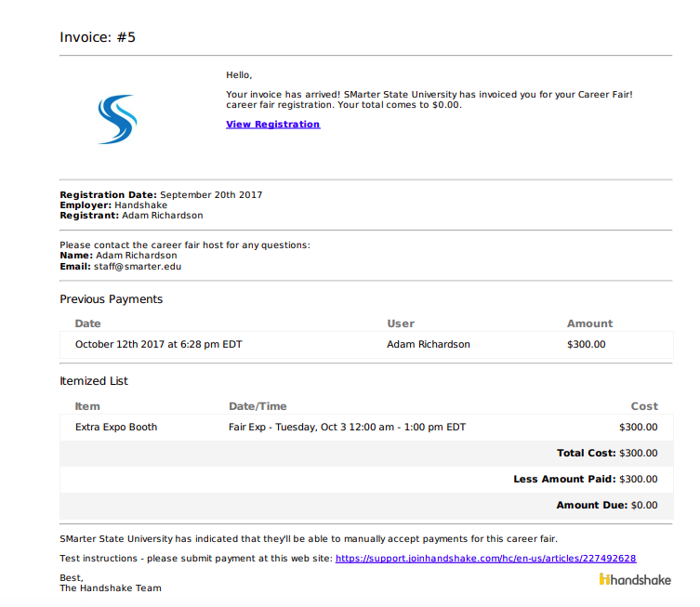
Task: Select the Invoice: #5 heading
Action: (x=98, y=37)
